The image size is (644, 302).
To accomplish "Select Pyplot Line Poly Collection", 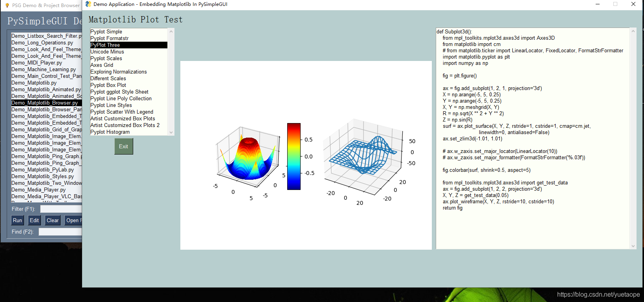I will point(129,98).
